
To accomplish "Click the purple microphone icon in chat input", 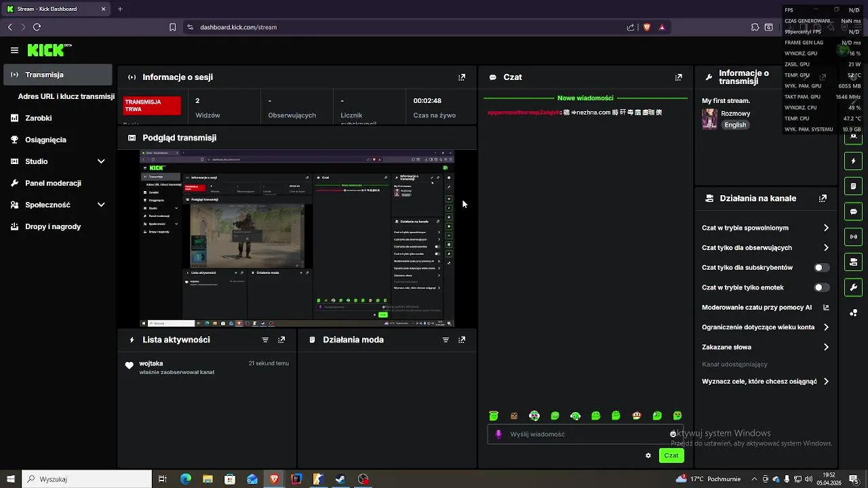I will (498, 434).
